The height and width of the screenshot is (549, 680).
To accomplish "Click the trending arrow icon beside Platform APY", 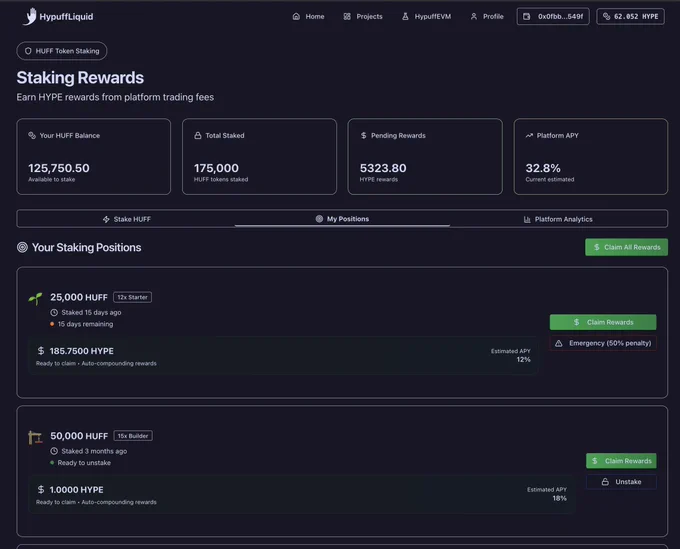I will [529, 135].
